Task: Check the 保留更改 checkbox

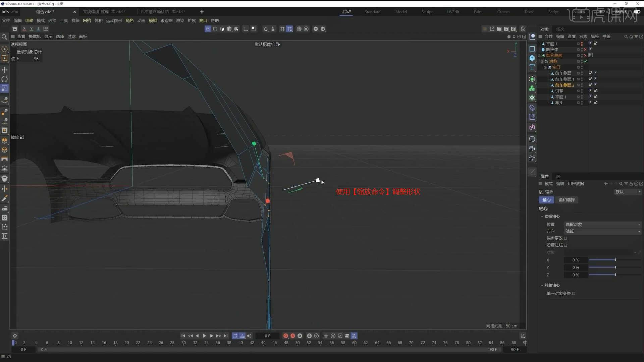Action: 566,238
